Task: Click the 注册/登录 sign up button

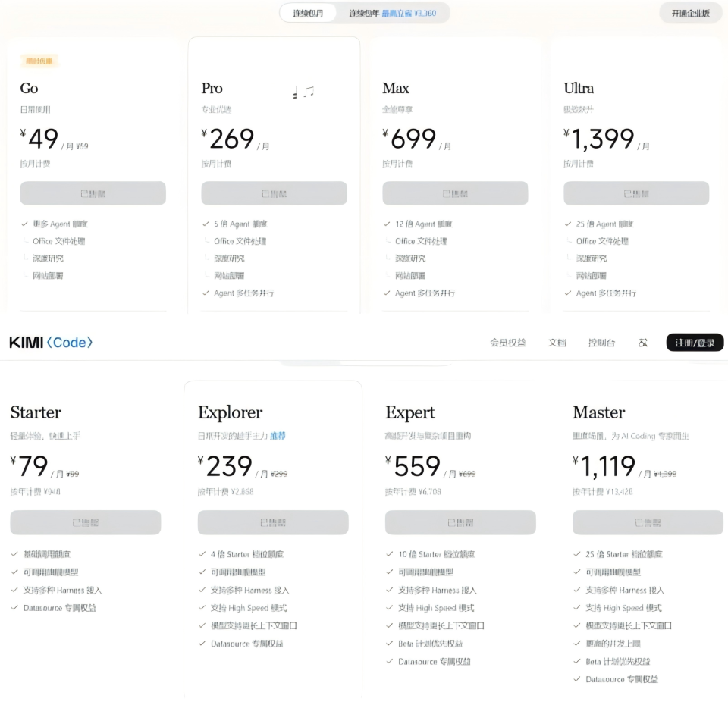Action: point(695,343)
